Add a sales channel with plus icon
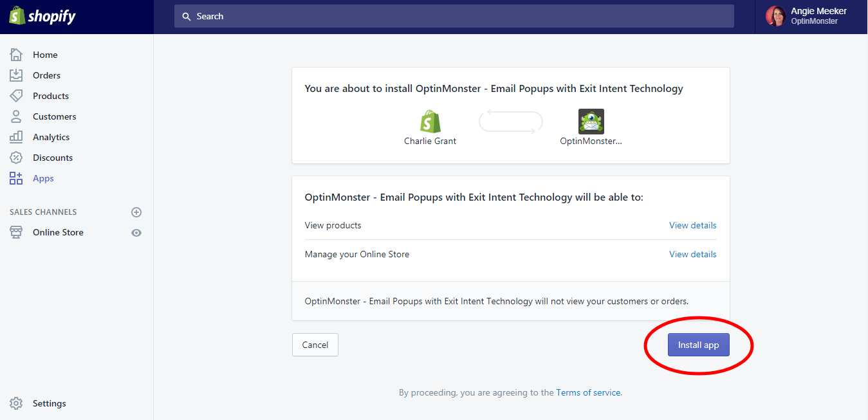 coord(136,212)
